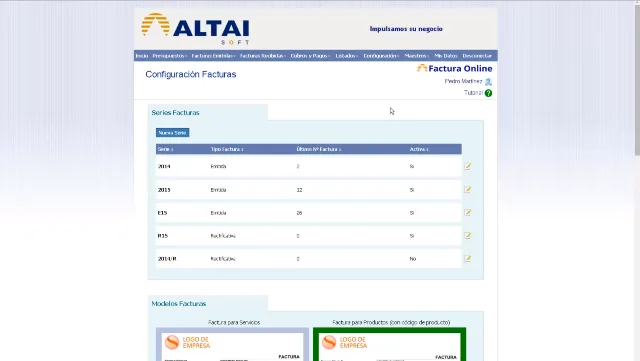Expand the Cobros y Pagos menu
This screenshot has height=361, width=640.
(x=310, y=56)
